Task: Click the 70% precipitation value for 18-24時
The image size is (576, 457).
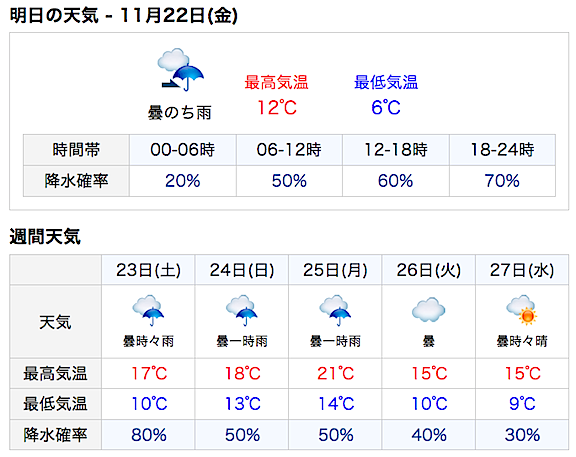Action: click(502, 181)
